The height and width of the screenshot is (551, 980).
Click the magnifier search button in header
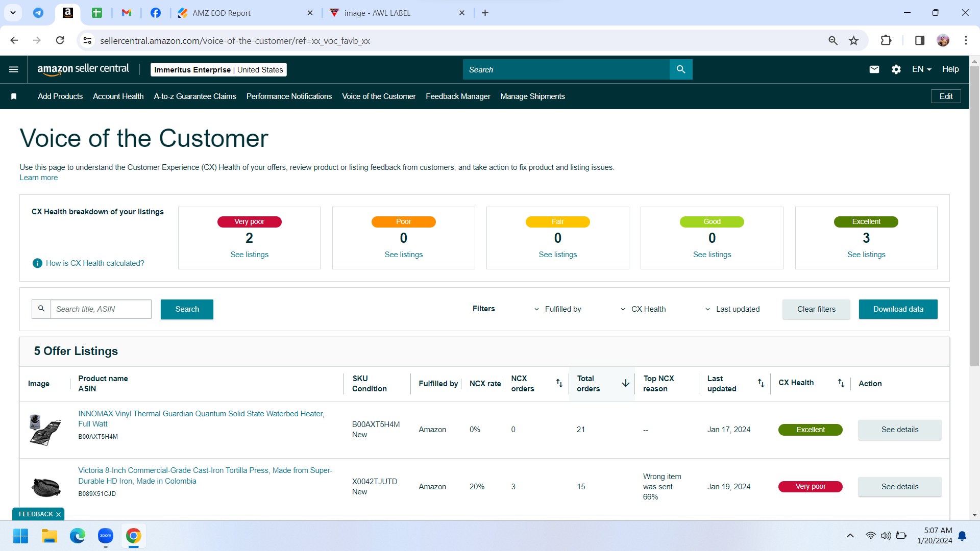[681, 69]
